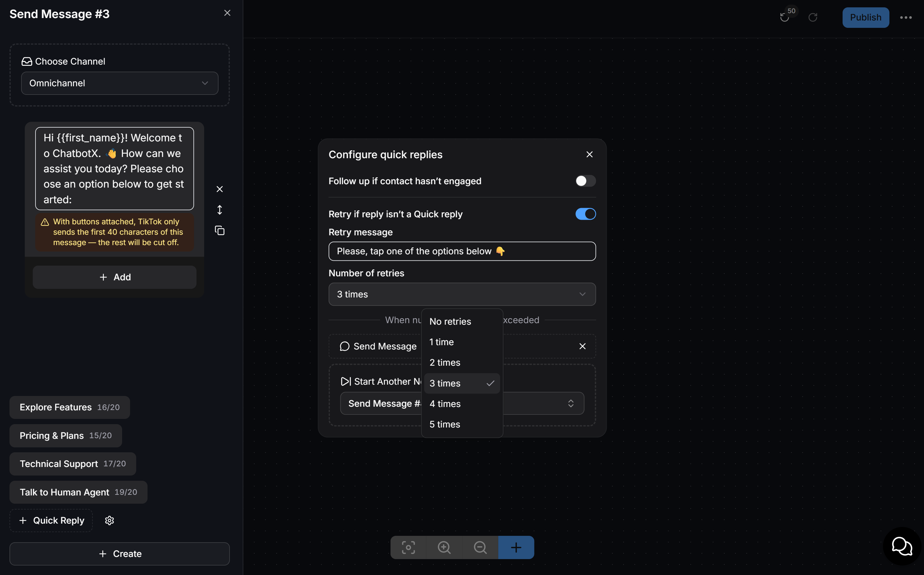Viewport: 924px width, 575px height.
Task: Open the Send Message # node selector
Action: pos(462,404)
